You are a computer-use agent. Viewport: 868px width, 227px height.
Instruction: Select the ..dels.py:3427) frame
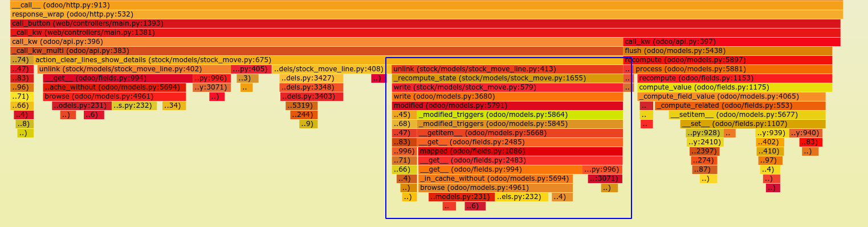311,78
